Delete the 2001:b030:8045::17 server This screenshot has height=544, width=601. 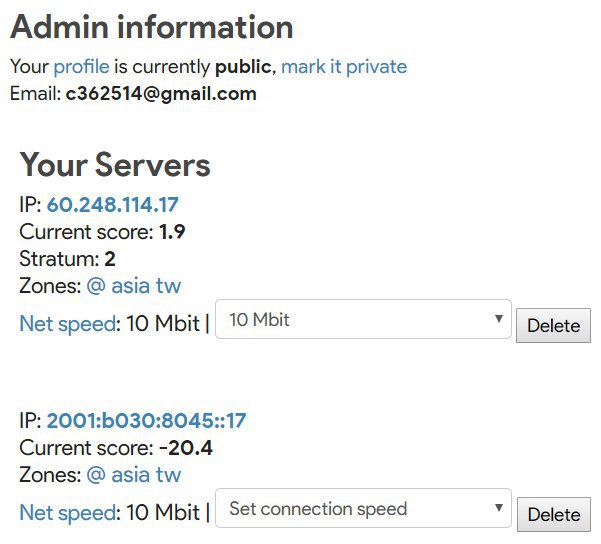point(554,515)
